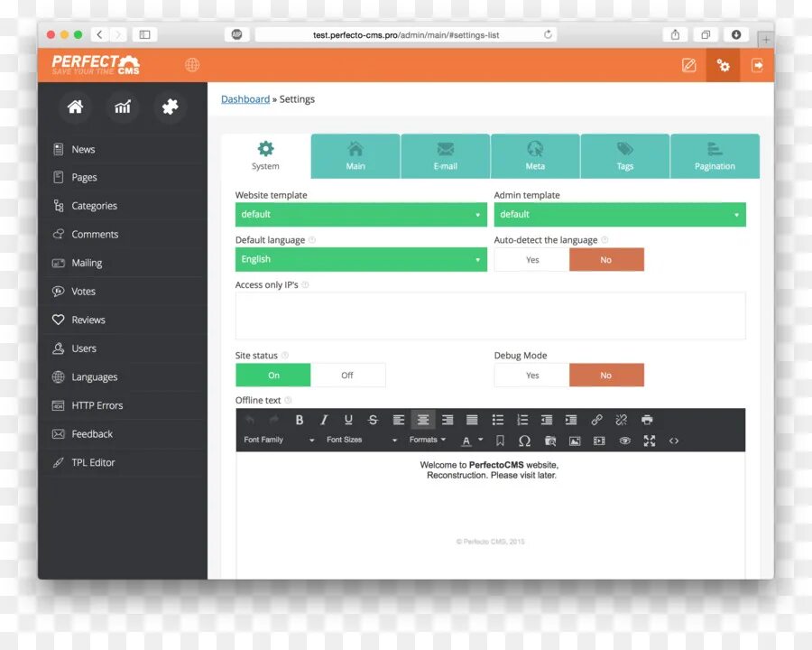Click the logout icon in header
The width and height of the screenshot is (812, 650).
(757, 65)
